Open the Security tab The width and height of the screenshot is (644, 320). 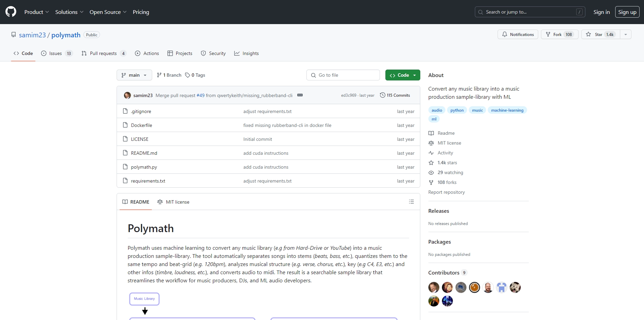click(213, 53)
